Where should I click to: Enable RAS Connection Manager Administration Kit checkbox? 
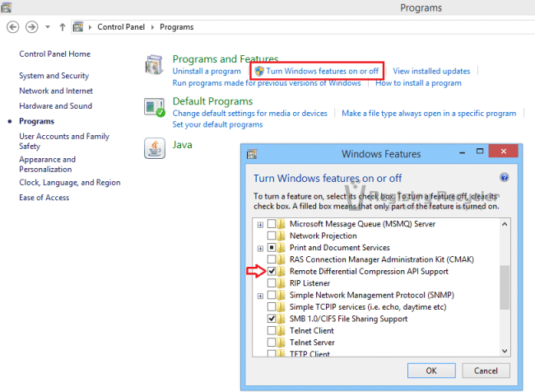coord(272,259)
